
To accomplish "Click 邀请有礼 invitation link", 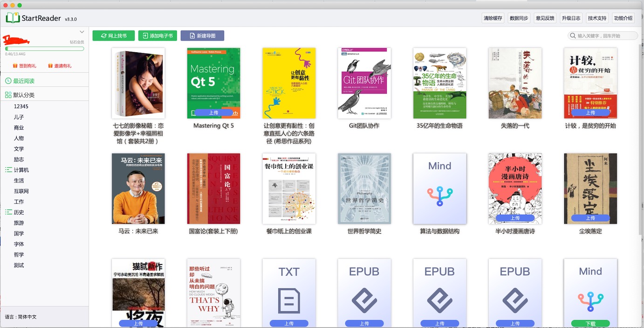I will [x=63, y=66].
